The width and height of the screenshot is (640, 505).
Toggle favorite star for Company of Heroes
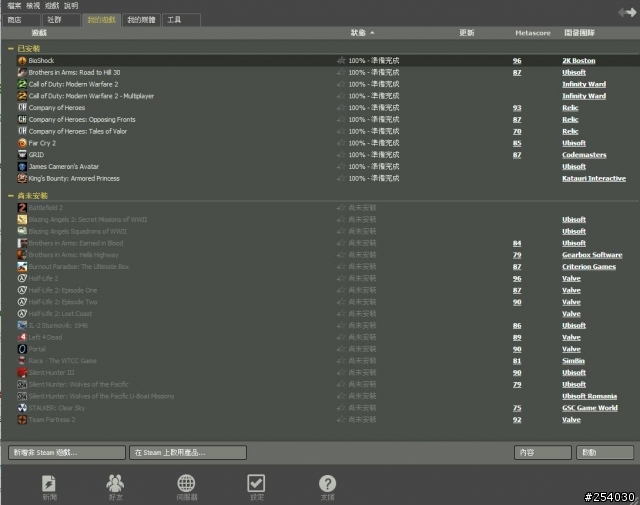click(x=341, y=108)
